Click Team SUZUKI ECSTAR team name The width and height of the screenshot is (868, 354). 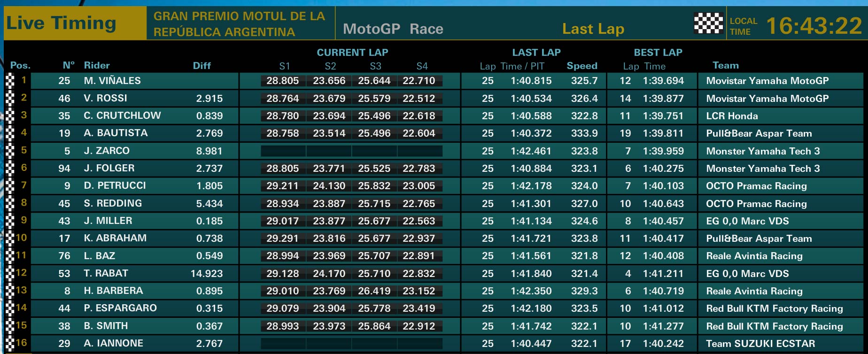[760, 344]
